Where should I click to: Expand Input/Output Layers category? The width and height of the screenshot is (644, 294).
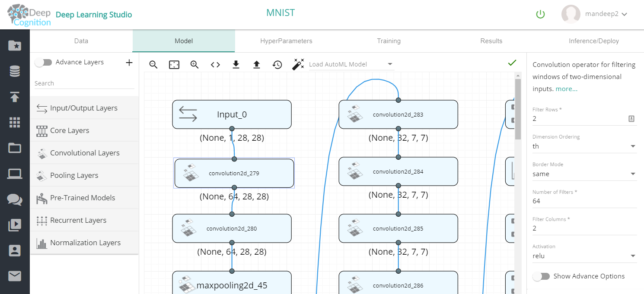click(84, 108)
